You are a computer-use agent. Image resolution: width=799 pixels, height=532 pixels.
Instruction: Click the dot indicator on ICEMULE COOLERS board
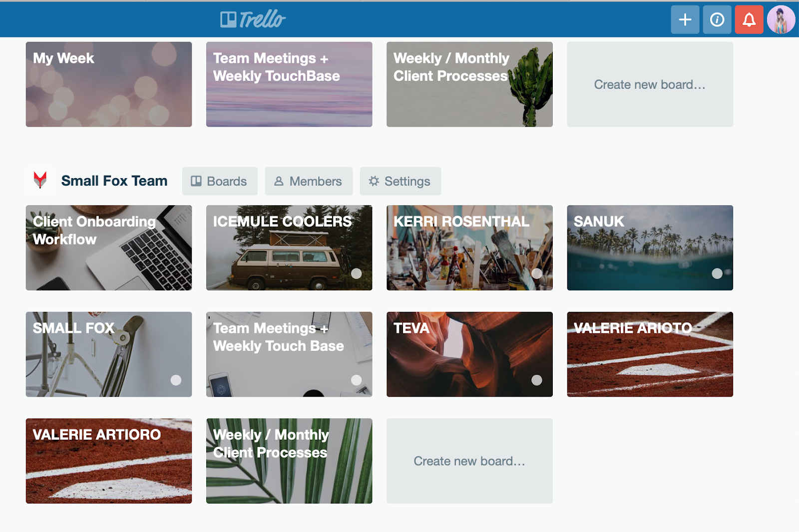click(356, 273)
